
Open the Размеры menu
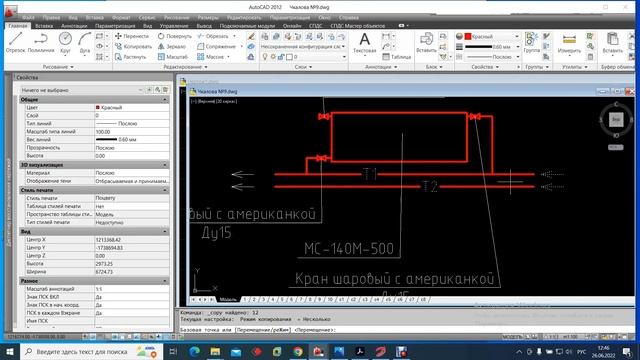point(208,18)
